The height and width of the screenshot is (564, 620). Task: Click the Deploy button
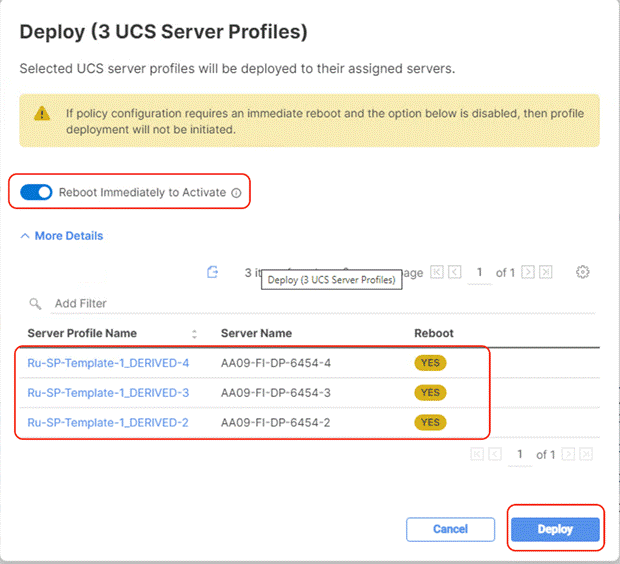pos(555,529)
